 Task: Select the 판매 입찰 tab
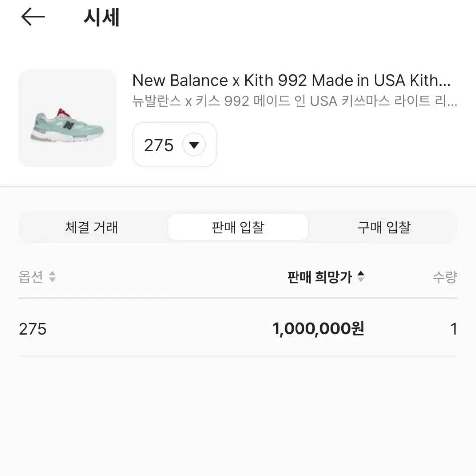point(238,227)
